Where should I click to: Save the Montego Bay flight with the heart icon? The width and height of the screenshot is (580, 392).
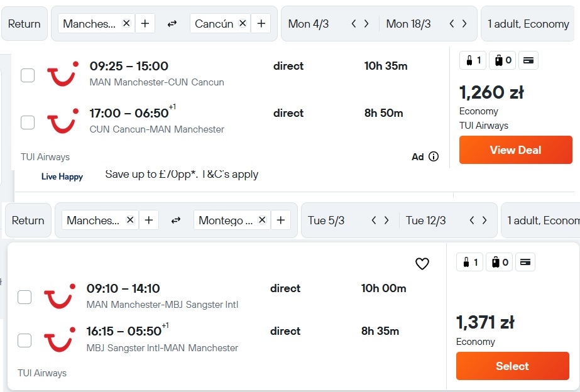422,264
